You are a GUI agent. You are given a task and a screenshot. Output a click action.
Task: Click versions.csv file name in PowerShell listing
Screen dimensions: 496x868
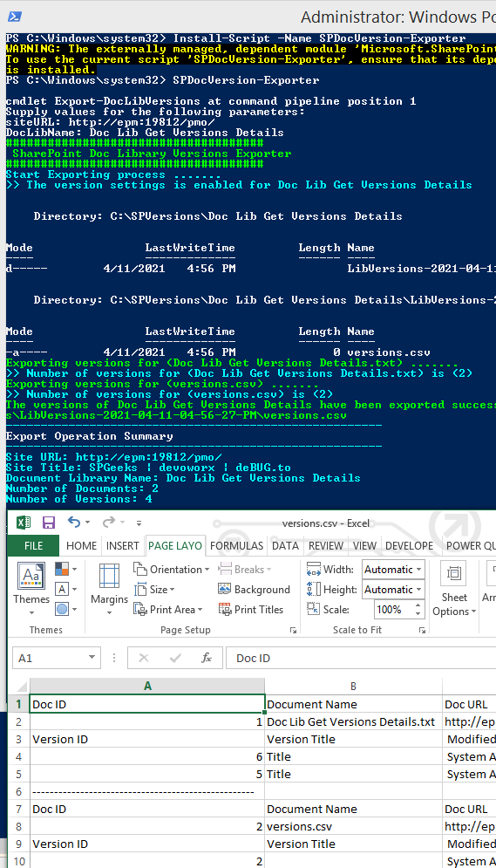(389, 352)
